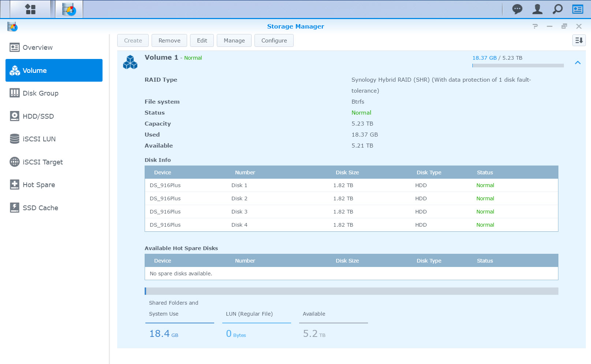The height and width of the screenshot is (364, 591).
Task: Click the HDD/SSD sidebar icon
Action: [x=15, y=116]
